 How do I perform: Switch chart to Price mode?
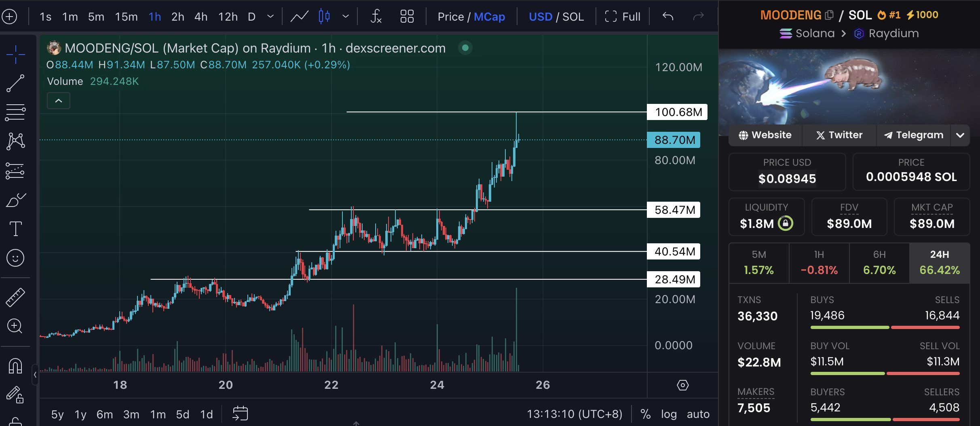[450, 17]
